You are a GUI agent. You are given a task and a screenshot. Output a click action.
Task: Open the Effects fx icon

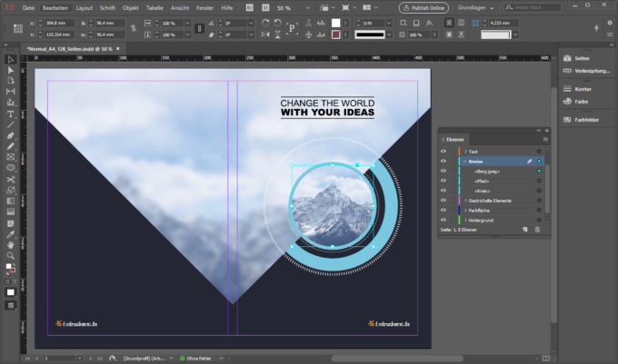pos(430,23)
